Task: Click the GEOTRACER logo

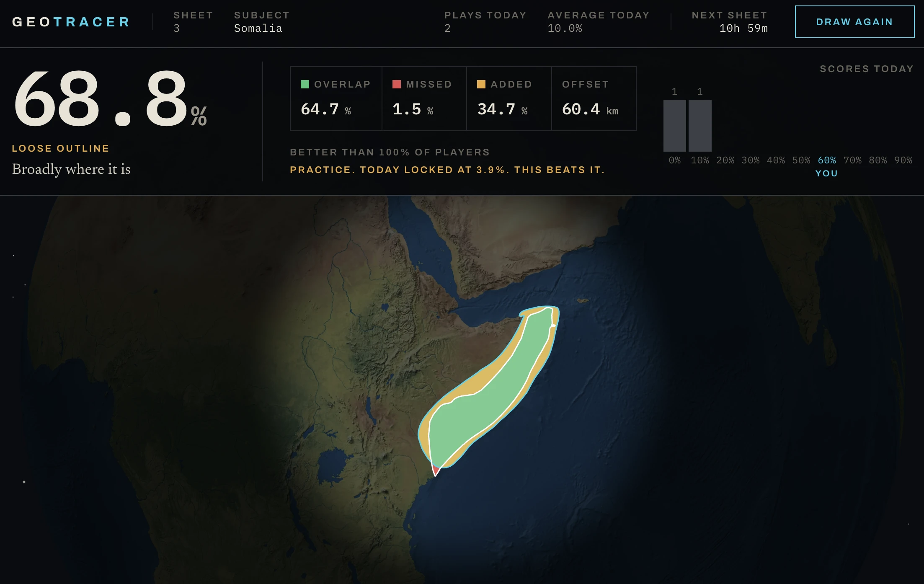Action: click(71, 22)
